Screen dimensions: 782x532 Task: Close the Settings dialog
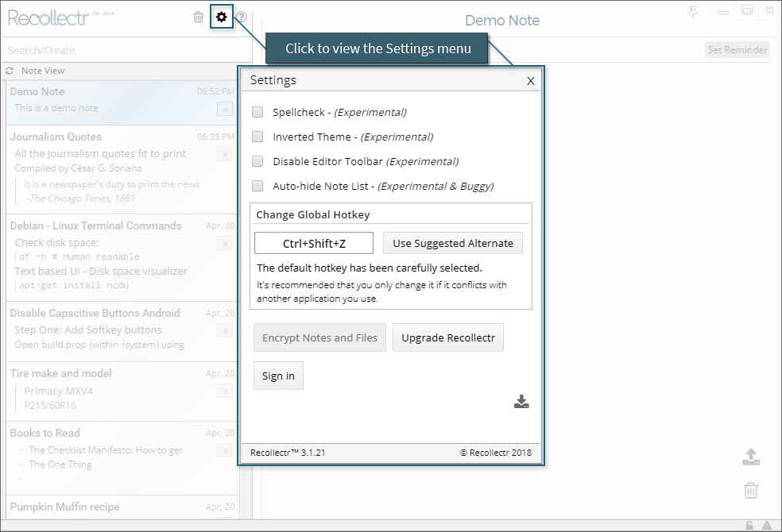click(531, 81)
